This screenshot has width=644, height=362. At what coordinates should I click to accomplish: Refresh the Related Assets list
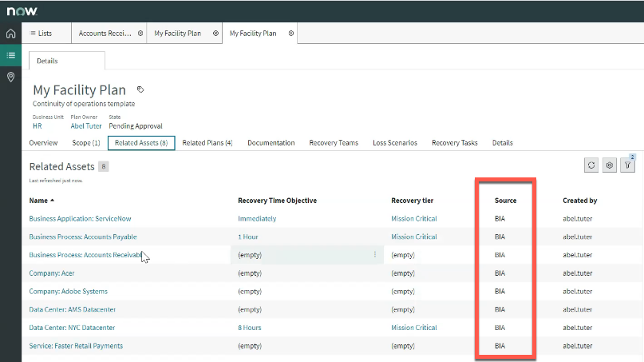pyautogui.click(x=591, y=165)
